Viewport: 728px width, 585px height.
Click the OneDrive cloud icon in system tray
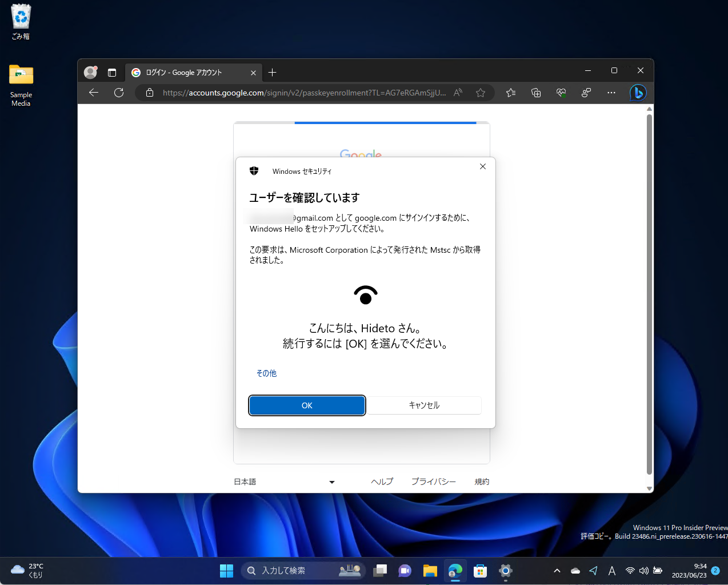(575, 570)
